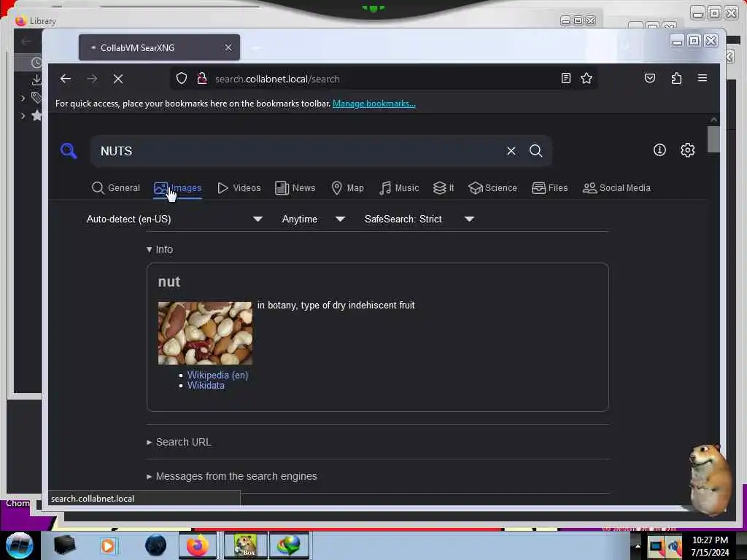
Task: Show hidden system tray icons arrow
Action: pos(638,546)
